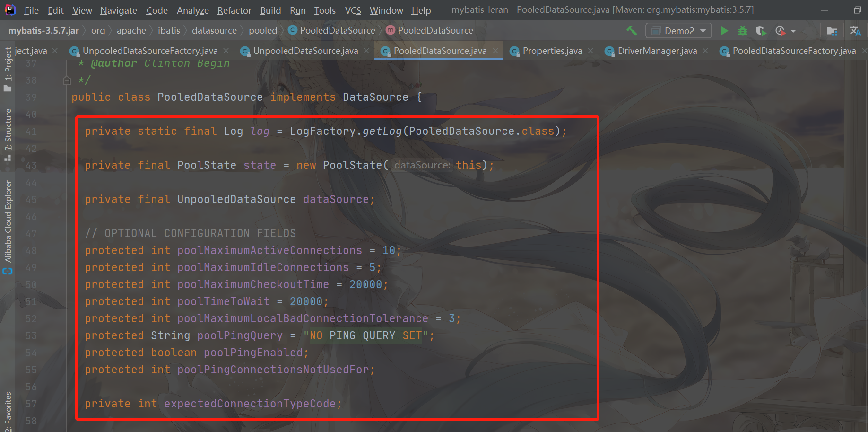Open the Navigate menu
Screen dimensions: 868x432
pyautogui.click(x=119, y=10)
